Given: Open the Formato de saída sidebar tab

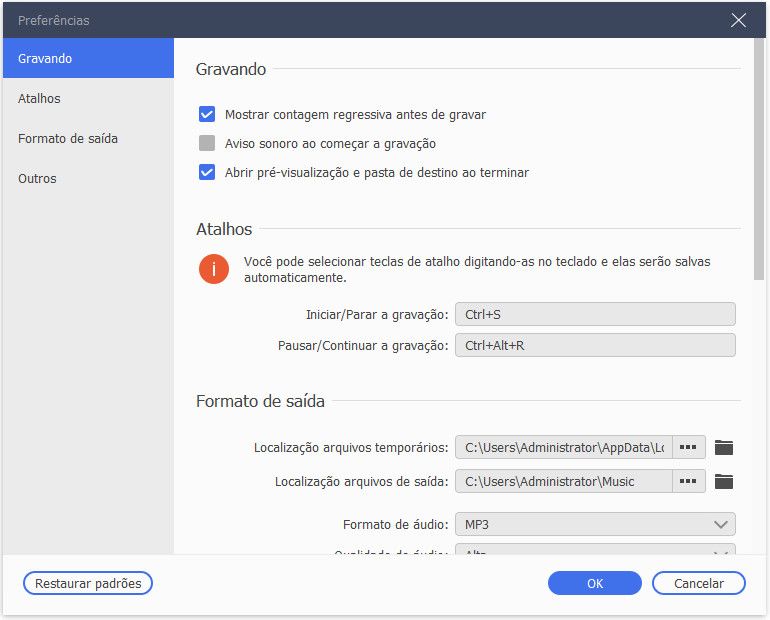Looking at the screenshot, I should click(x=88, y=138).
